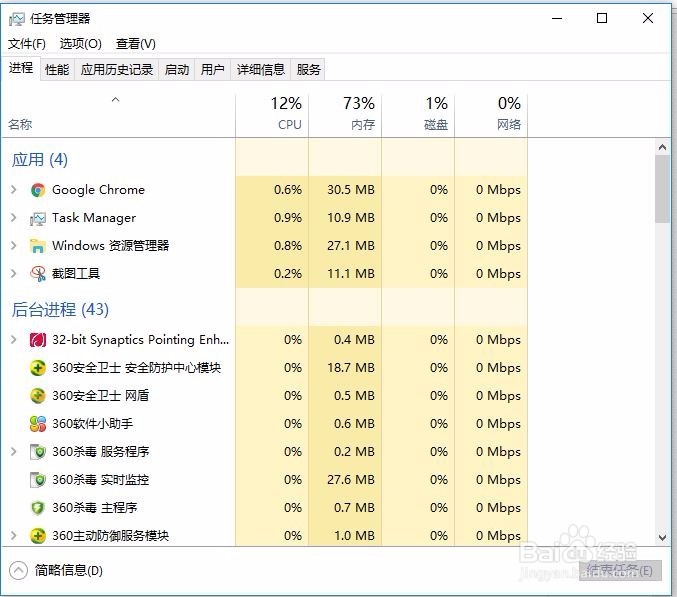Image resolution: width=677 pixels, height=597 pixels.
Task: Switch to the 用户 tab
Action: coord(212,69)
